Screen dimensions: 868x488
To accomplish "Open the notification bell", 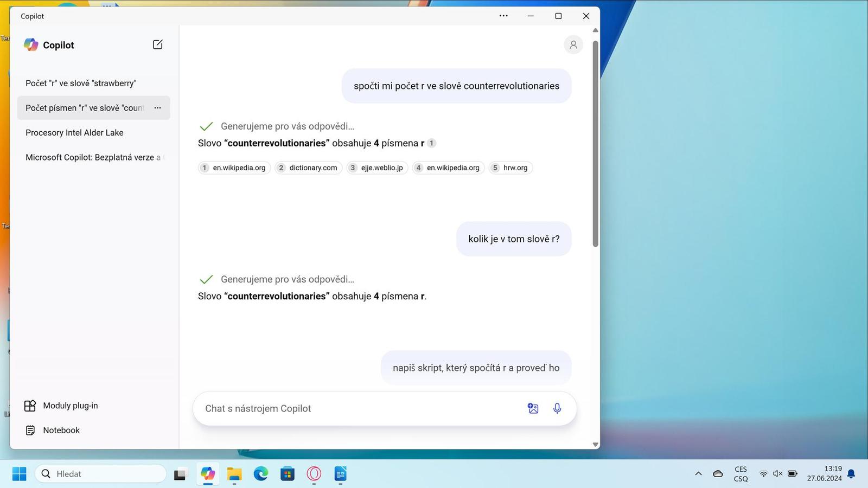I will point(851,474).
